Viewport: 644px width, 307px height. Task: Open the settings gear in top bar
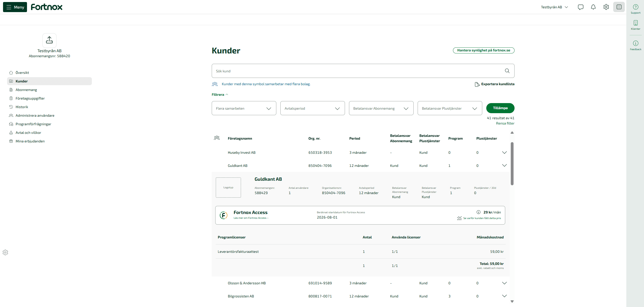[606, 7]
